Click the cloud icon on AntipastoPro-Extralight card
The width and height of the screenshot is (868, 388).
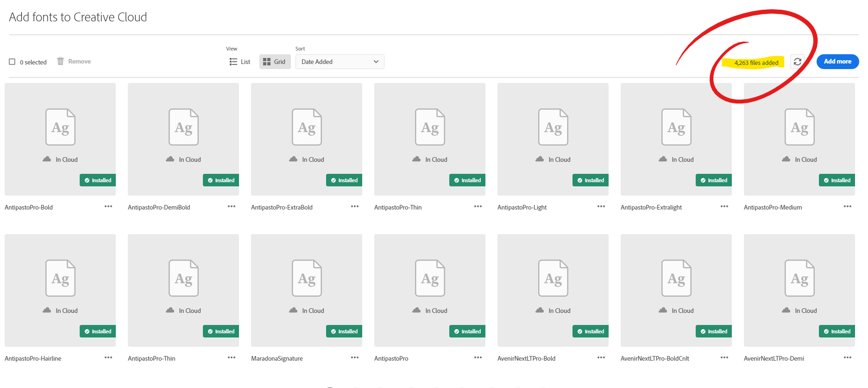click(x=663, y=159)
